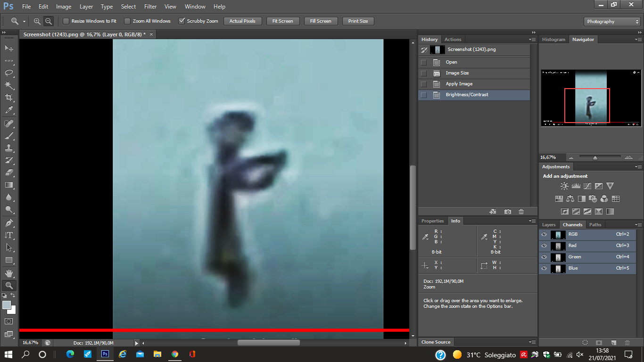
Task: Select the Hand tool
Action: 9,273
